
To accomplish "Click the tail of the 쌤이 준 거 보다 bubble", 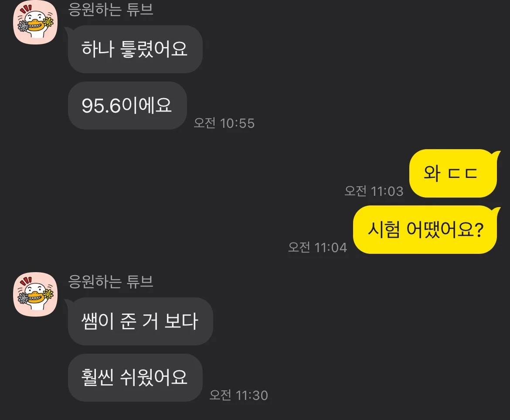I will 68,302.
